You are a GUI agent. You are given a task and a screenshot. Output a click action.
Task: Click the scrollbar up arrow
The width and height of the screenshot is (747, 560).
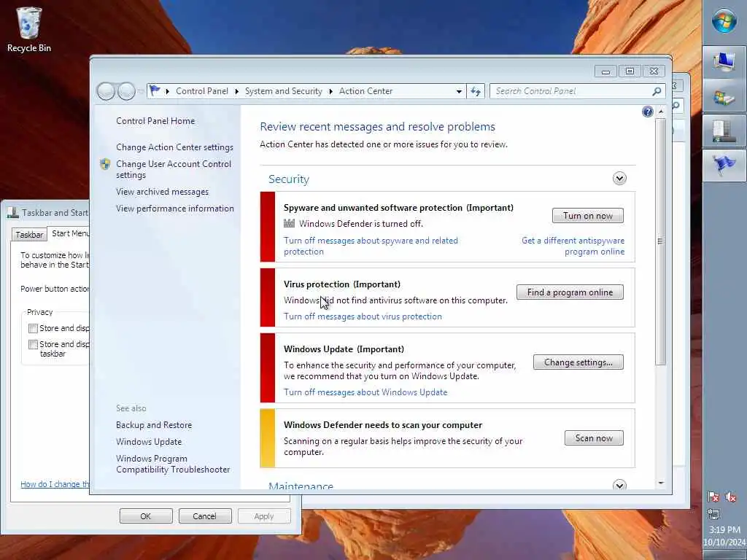click(x=660, y=112)
